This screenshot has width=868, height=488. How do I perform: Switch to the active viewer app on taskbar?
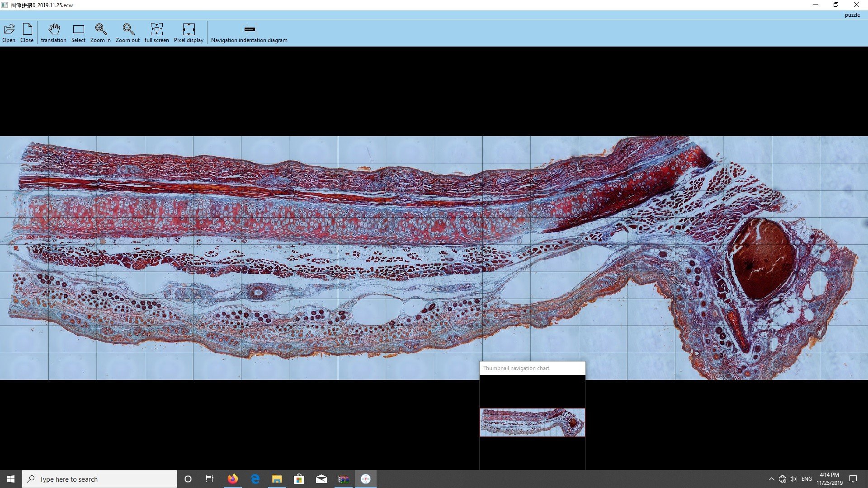(x=366, y=479)
